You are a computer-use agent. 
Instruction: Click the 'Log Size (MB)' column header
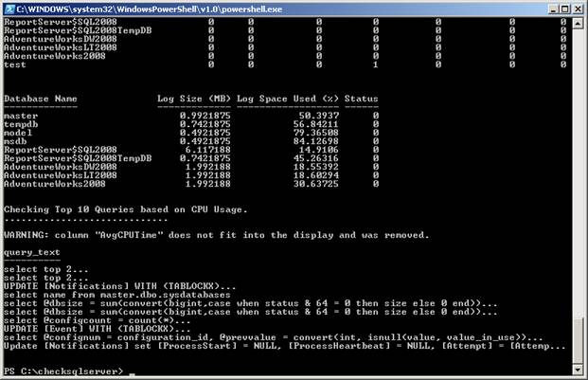[x=194, y=99]
